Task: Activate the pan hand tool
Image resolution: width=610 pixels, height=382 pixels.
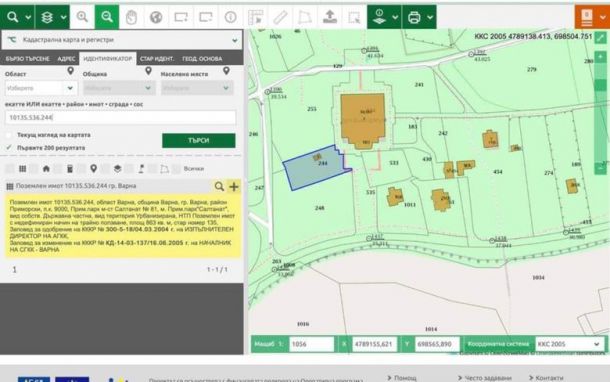Action: 131,18
